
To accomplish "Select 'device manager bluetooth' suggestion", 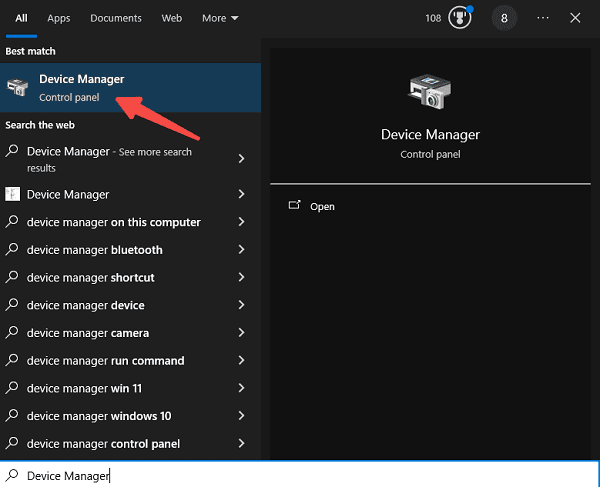I will (95, 250).
